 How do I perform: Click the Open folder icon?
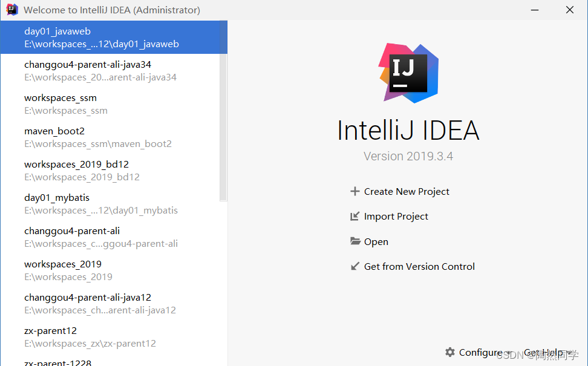pyautogui.click(x=355, y=241)
